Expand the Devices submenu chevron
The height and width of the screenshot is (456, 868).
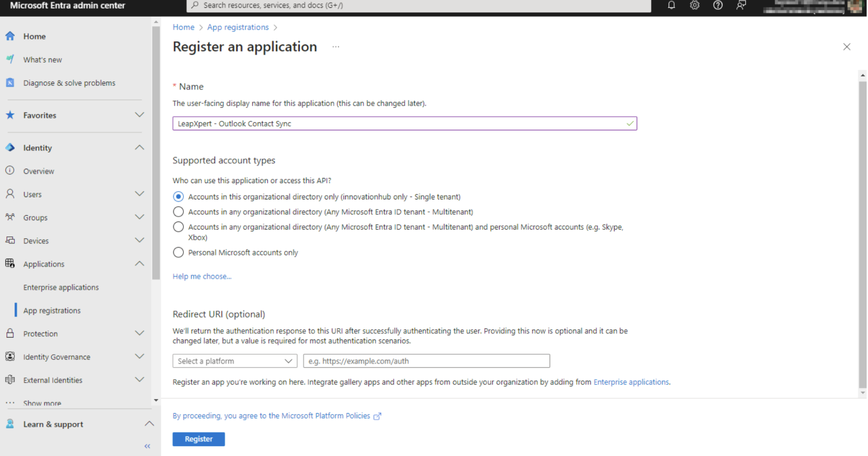click(x=140, y=240)
